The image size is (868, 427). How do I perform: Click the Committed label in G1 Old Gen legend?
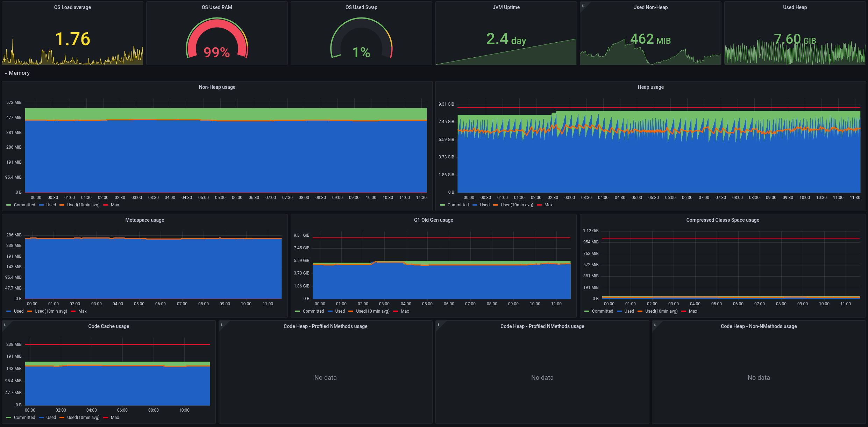click(313, 311)
